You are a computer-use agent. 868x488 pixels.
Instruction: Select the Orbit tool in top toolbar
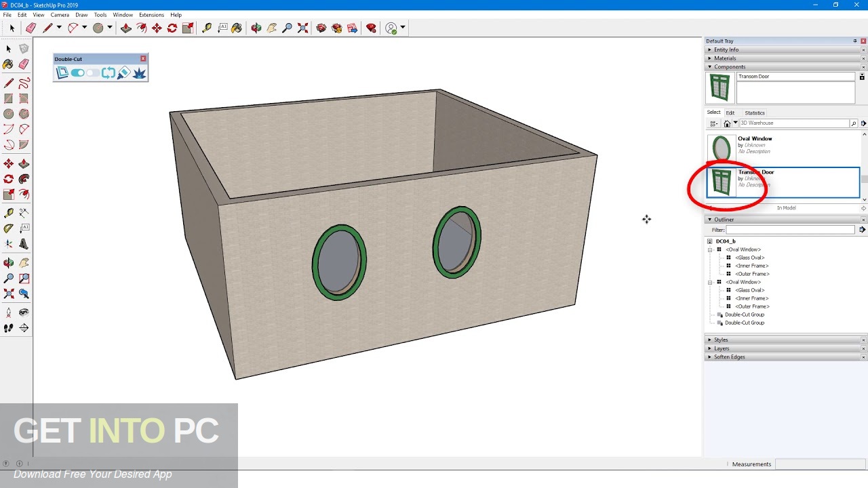pyautogui.click(x=256, y=28)
